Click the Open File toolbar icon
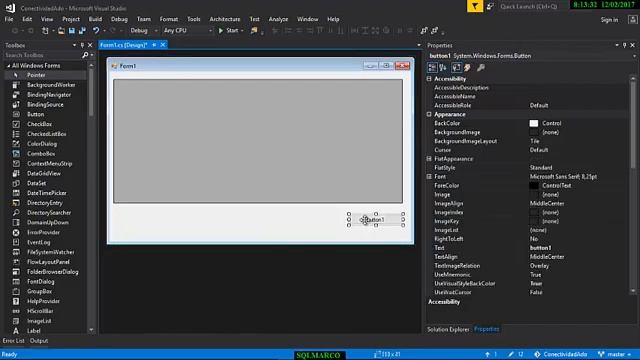640x360 pixels. 61,31
